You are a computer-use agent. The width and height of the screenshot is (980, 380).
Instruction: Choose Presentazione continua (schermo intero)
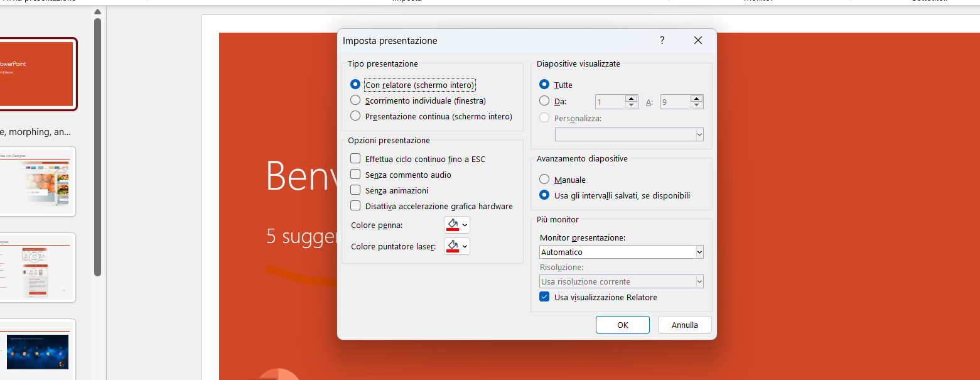[x=355, y=116]
